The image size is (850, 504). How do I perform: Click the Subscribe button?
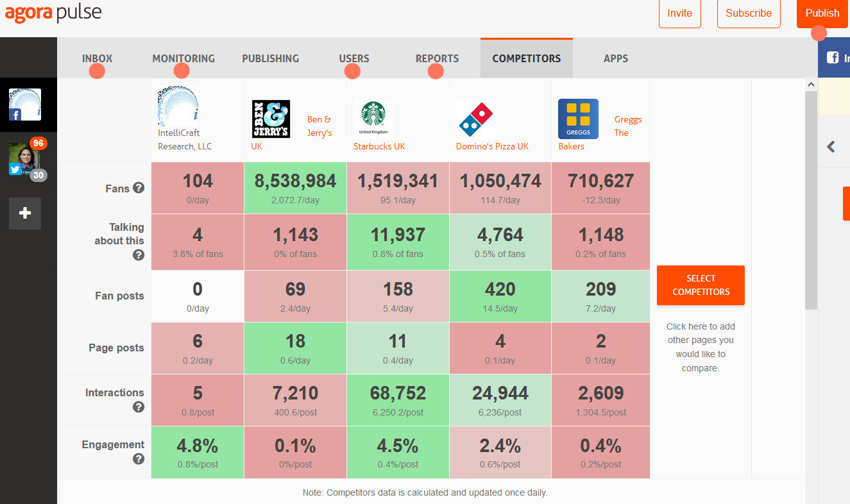(749, 13)
